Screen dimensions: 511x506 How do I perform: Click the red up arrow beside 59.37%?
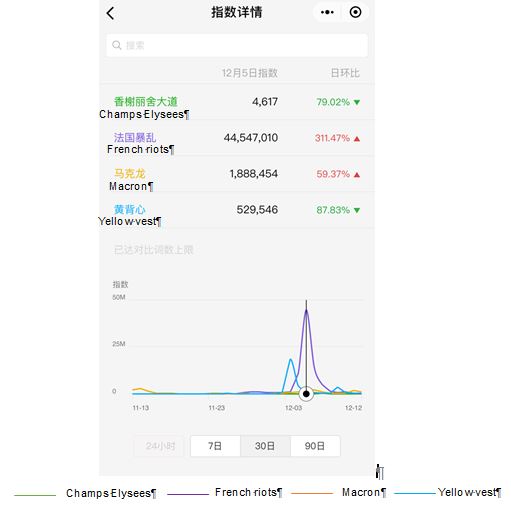click(357, 174)
